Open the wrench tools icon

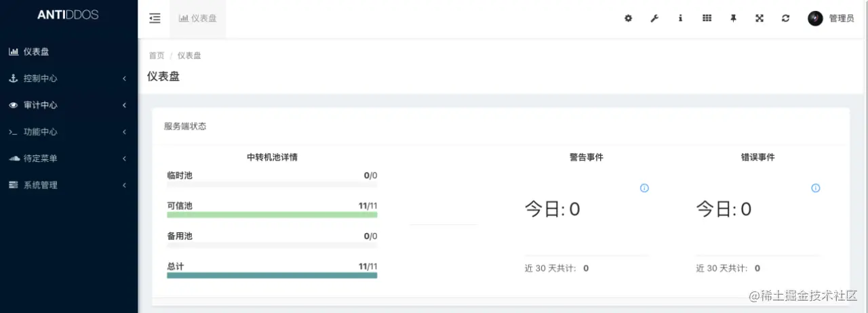click(654, 19)
